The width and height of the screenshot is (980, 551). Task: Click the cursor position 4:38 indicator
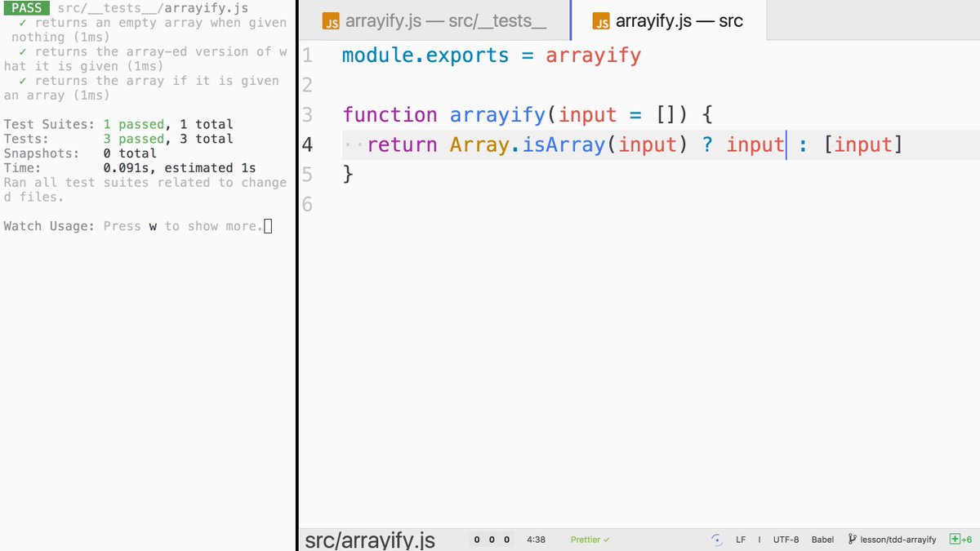(536, 540)
